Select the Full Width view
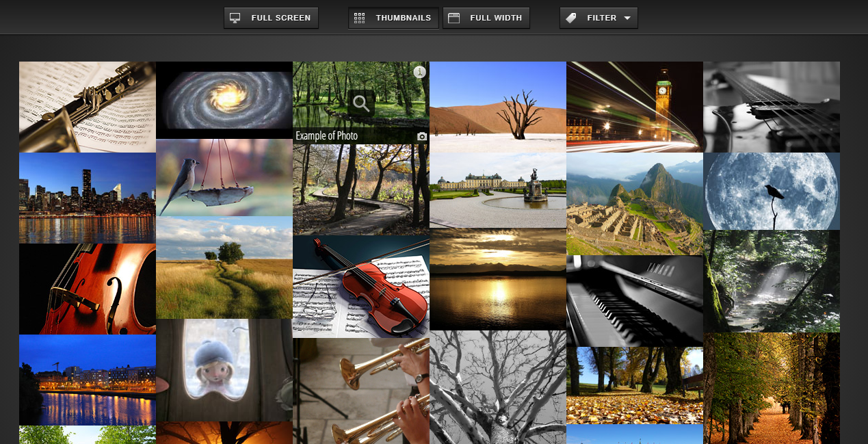This screenshot has width=868, height=444. coord(486,18)
